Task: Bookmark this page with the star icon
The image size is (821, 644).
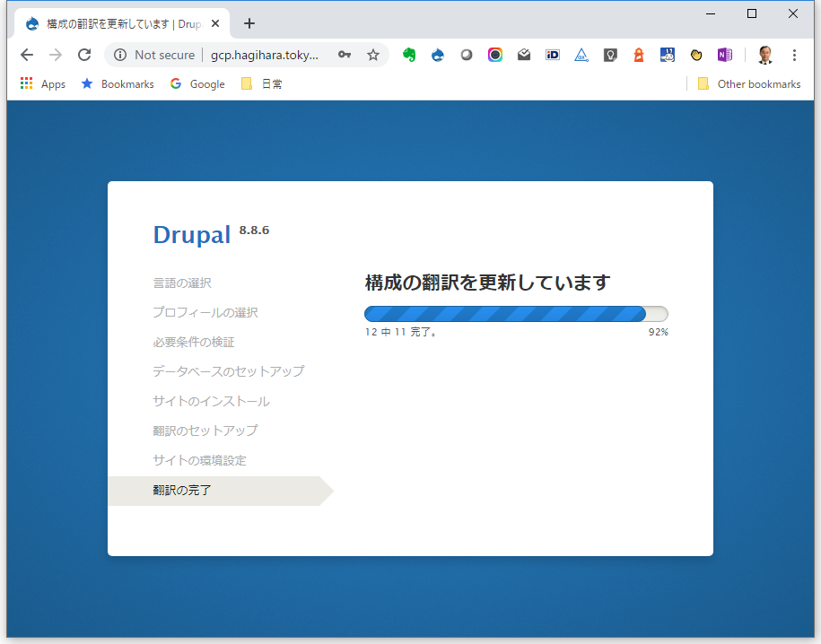Action: [372, 55]
